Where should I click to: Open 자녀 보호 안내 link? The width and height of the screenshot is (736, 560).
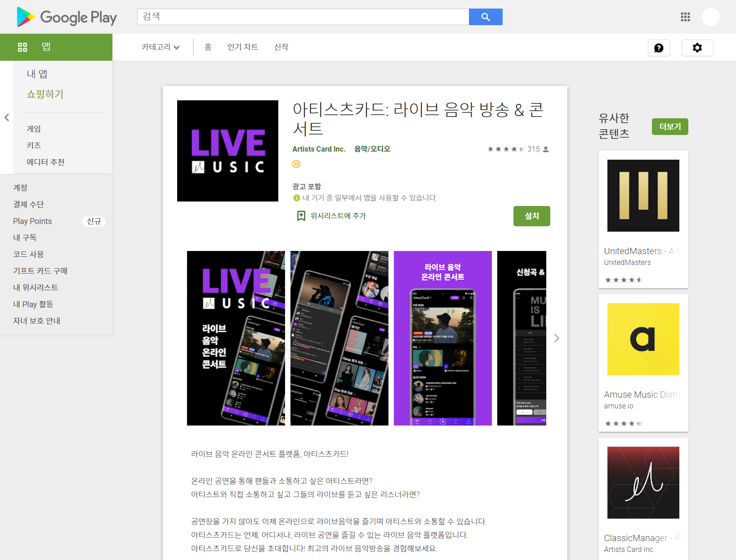(36, 321)
